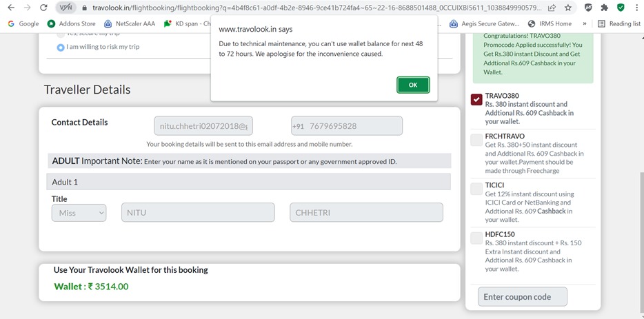The image size is (644, 319).
Task: Reload the page with the refresh icon
Action: (x=43, y=8)
